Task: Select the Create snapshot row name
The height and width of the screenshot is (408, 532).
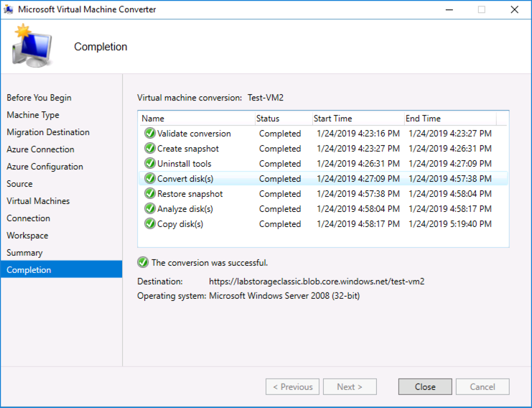Action: (x=188, y=149)
